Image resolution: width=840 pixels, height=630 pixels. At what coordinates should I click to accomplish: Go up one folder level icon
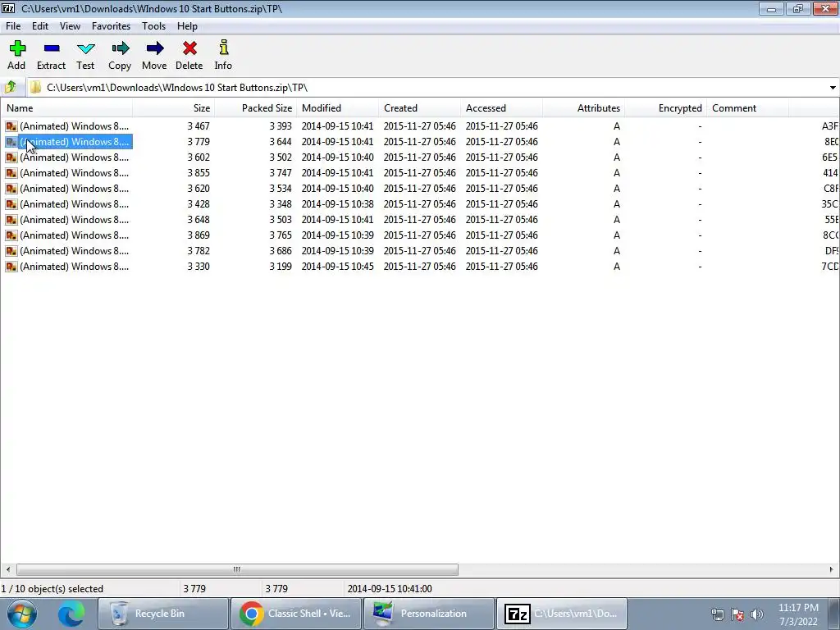[11, 87]
